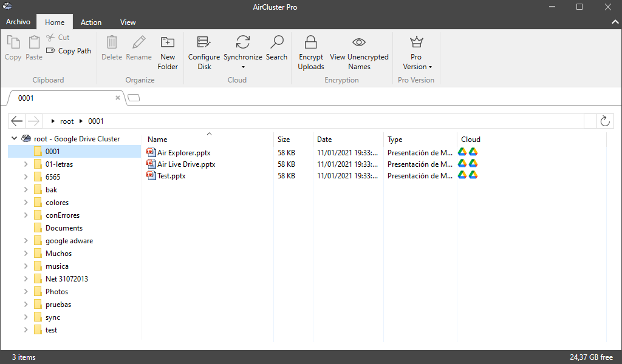Open the Synchronize dropdown arrow

(243, 67)
